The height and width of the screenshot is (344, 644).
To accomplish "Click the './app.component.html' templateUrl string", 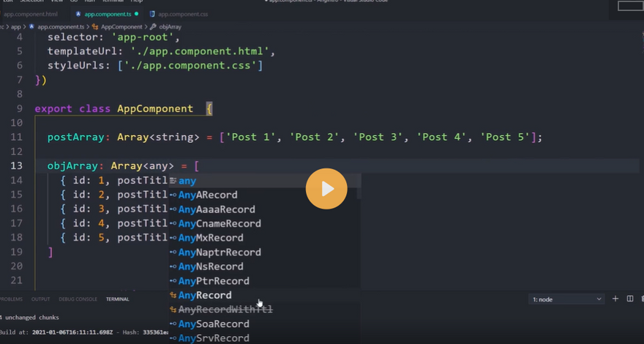I will 200,52.
